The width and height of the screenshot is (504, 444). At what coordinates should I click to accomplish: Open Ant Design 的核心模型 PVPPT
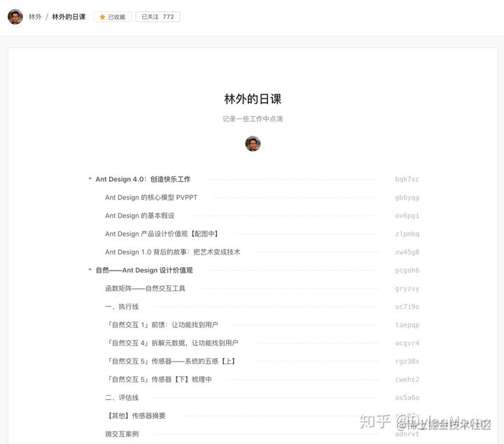point(151,197)
